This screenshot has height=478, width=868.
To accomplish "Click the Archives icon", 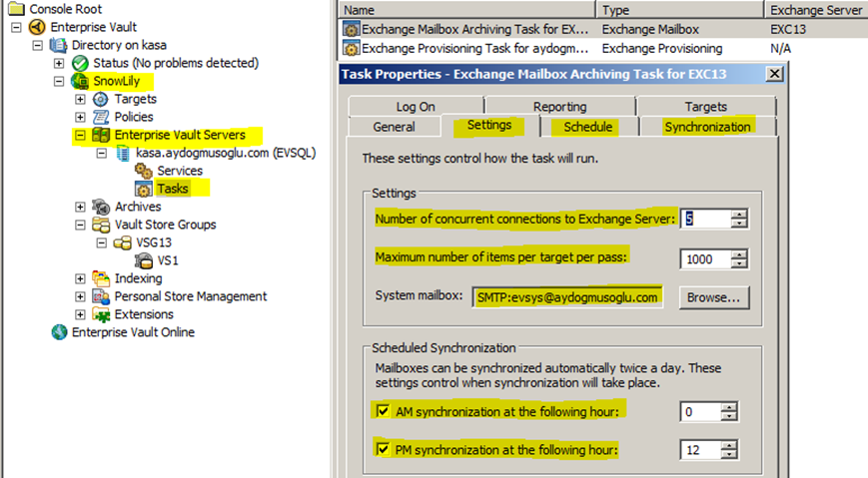I will click(x=101, y=207).
